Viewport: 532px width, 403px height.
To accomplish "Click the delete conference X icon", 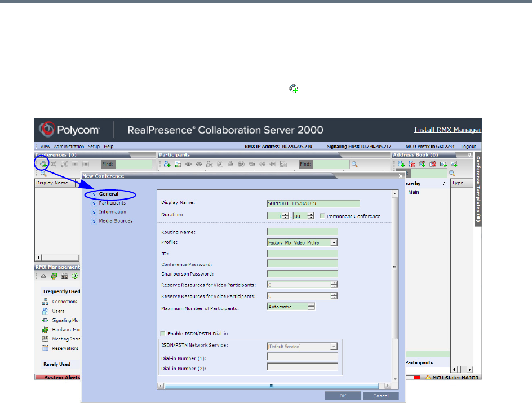I will pos(54,164).
